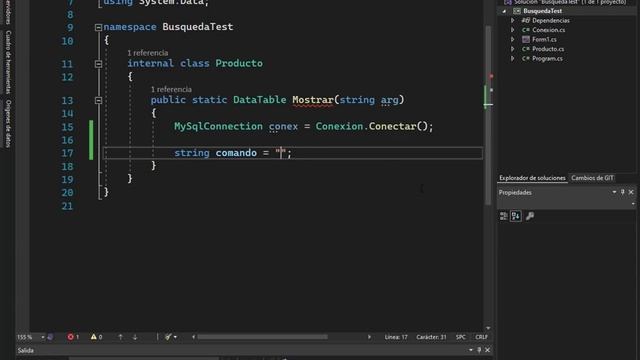Screen dimensions: 640x360
Task: Open Cuadro de herramientas side tab
Action: [x=8, y=62]
